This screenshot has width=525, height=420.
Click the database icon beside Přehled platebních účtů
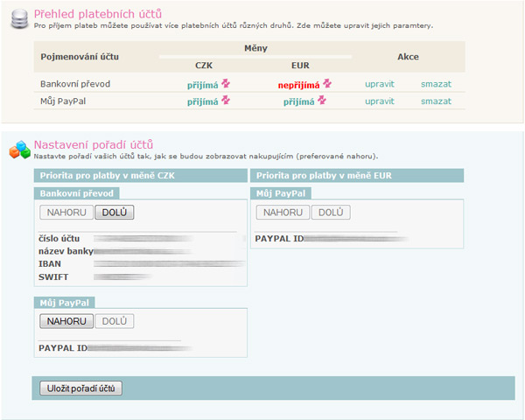pos(17,19)
